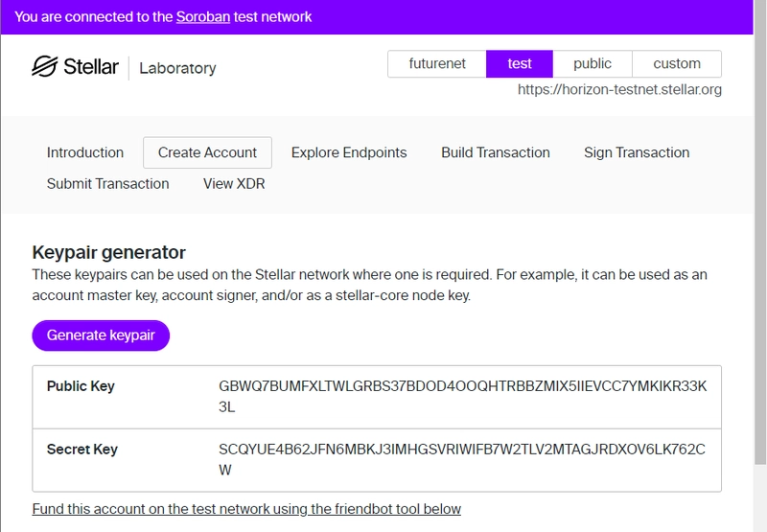This screenshot has height=532, width=767.
Task: Click the Laboratory title text
Action: tap(177, 68)
